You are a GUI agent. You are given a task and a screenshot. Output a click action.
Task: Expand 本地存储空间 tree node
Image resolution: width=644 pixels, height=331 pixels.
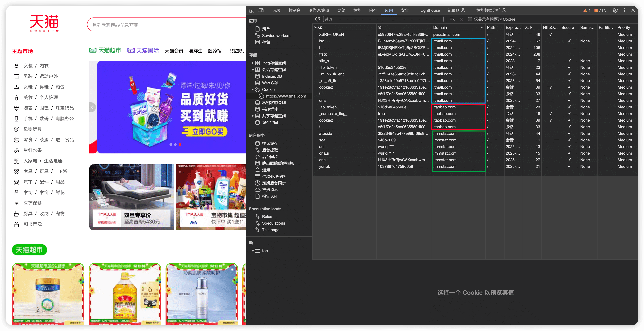coord(252,63)
